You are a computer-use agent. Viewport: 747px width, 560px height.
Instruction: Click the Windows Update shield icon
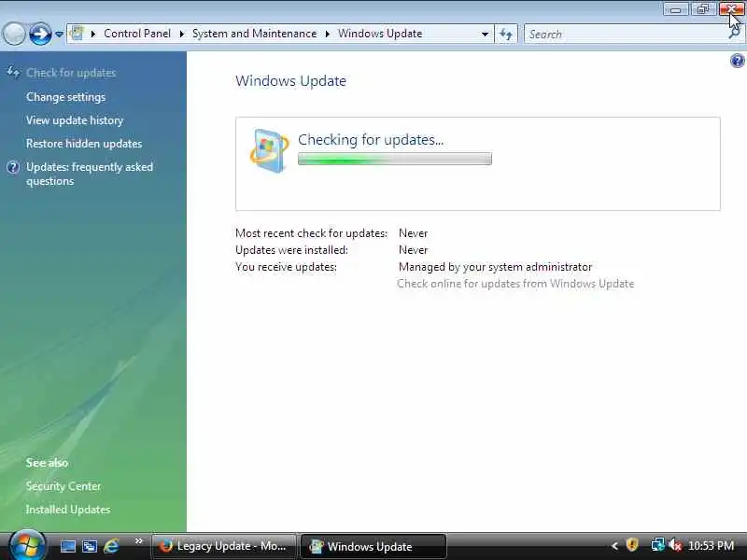(269, 150)
